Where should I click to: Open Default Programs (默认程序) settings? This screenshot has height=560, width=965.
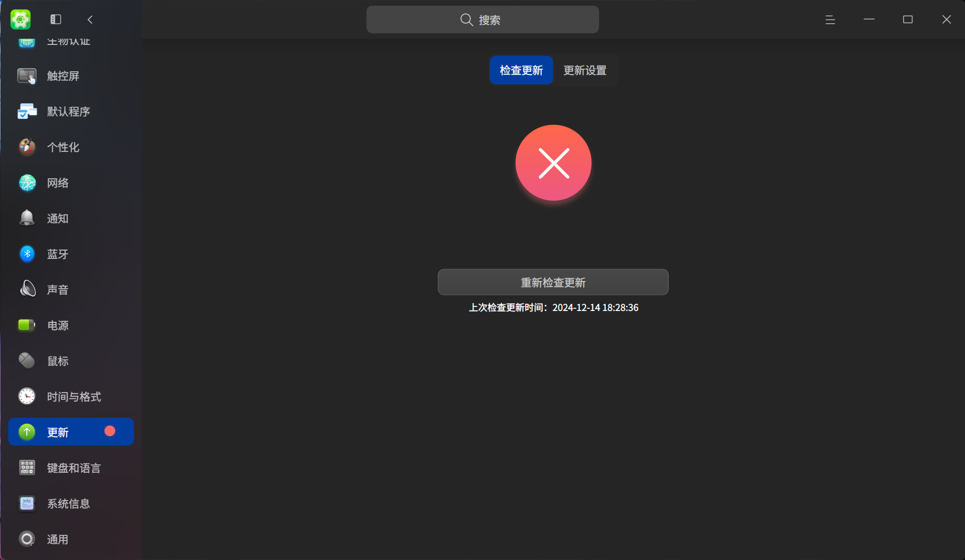[68, 111]
